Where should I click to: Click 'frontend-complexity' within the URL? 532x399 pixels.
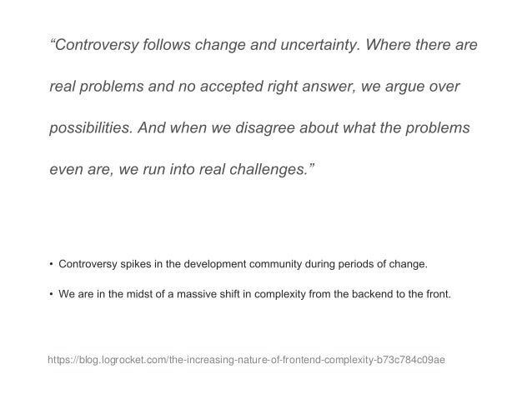(x=327, y=360)
